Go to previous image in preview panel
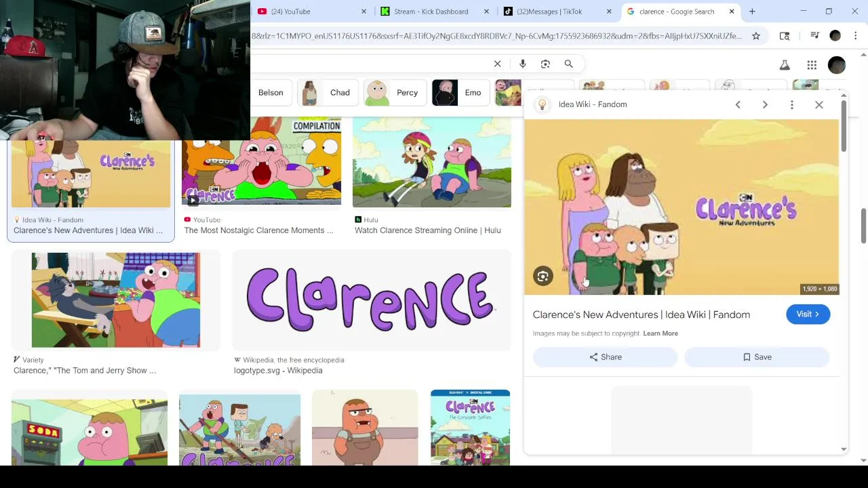Image resolution: width=868 pixels, height=488 pixels. point(738,104)
